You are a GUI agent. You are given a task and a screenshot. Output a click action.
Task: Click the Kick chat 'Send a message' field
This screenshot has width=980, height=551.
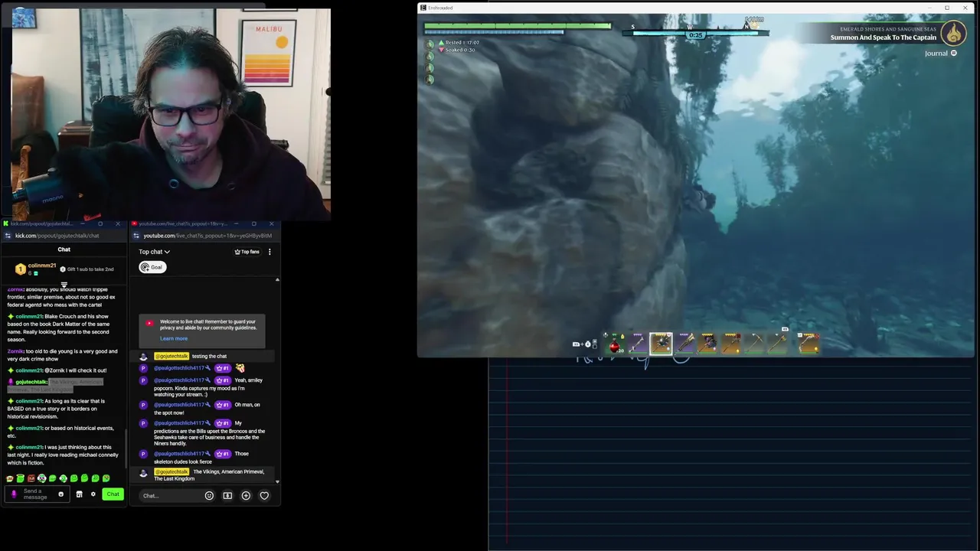(x=37, y=494)
